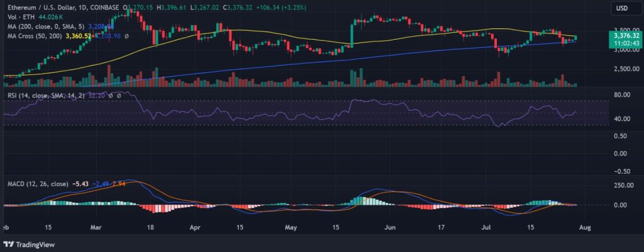This screenshot has height=252, width=644.
Task: Click the 17 date label on time axis
Action: click(x=442, y=227)
